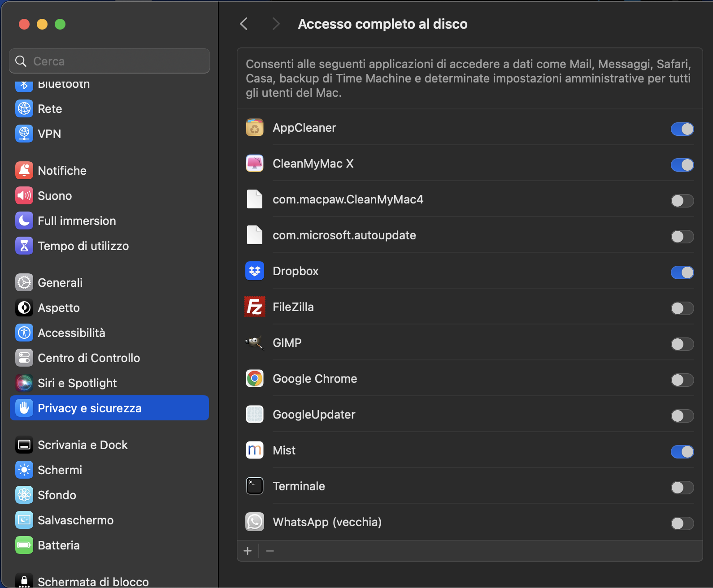The width and height of the screenshot is (713, 588).
Task: Click the Siri e Spotlight icon
Action: [24, 383]
